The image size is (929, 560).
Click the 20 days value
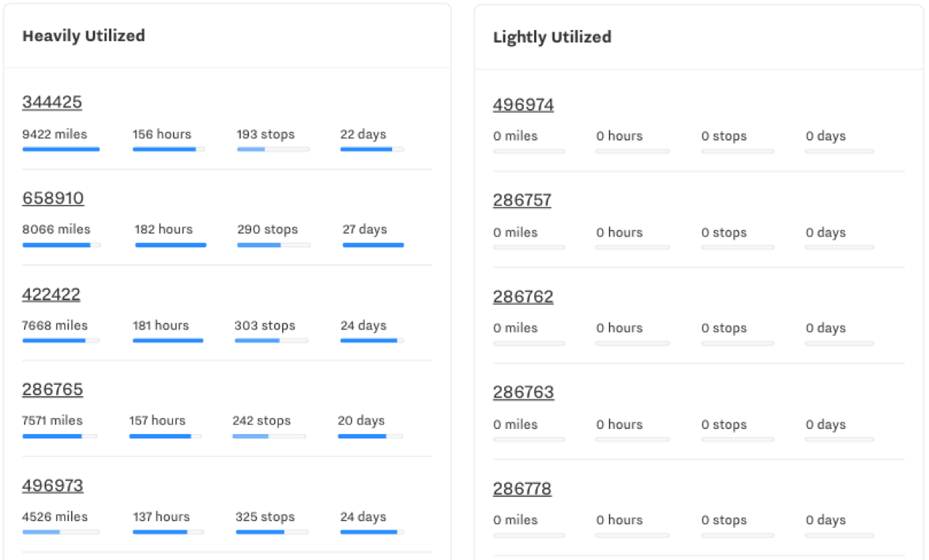point(361,420)
